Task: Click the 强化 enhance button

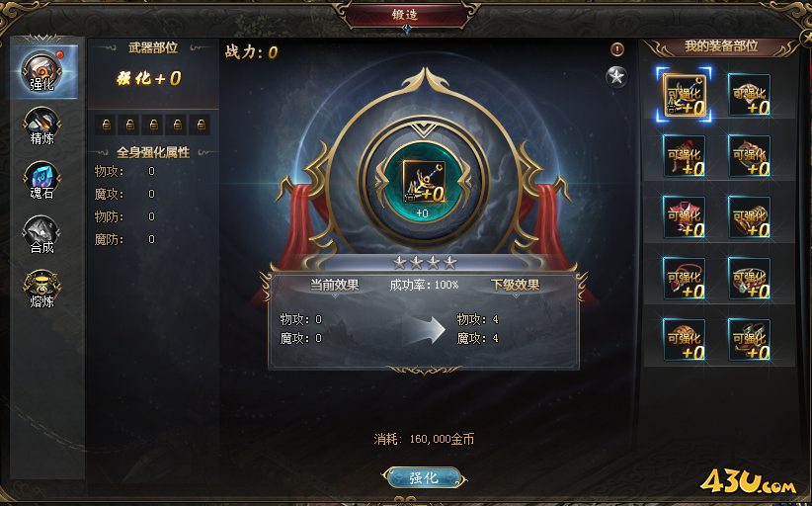Action: coord(424,477)
